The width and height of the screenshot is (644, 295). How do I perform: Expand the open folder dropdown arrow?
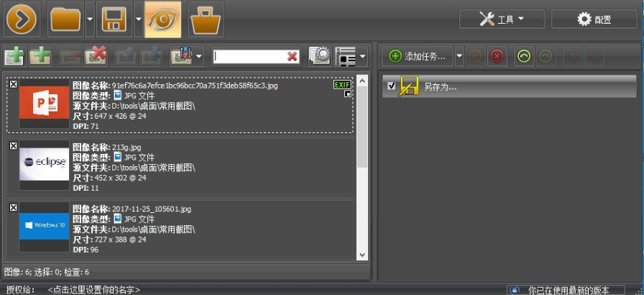tap(90, 19)
